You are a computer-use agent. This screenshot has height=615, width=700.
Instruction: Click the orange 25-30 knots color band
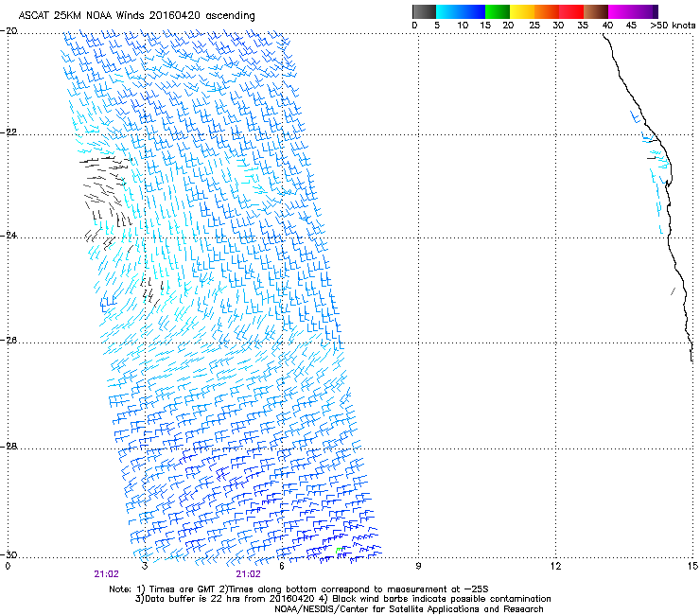[547, 11]
